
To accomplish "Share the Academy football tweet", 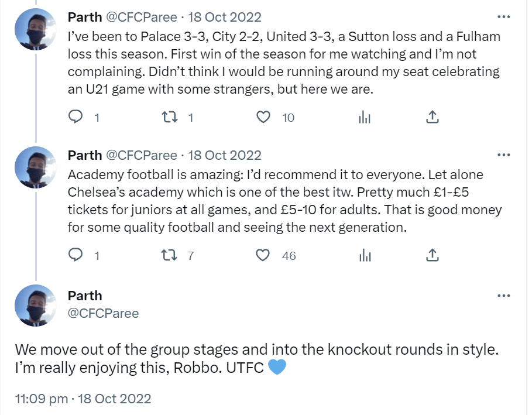I will coord(432,256).
